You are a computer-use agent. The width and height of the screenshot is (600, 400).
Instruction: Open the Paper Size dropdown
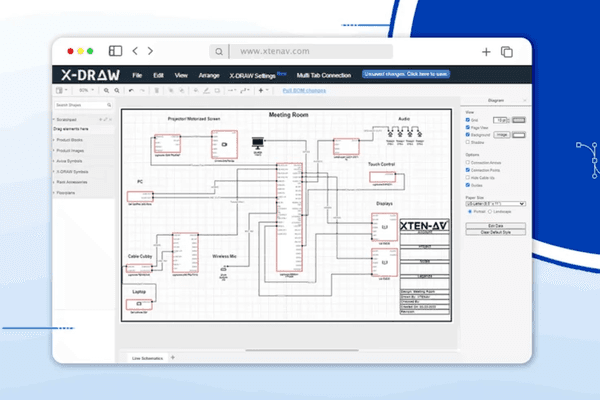coord(496,204)
